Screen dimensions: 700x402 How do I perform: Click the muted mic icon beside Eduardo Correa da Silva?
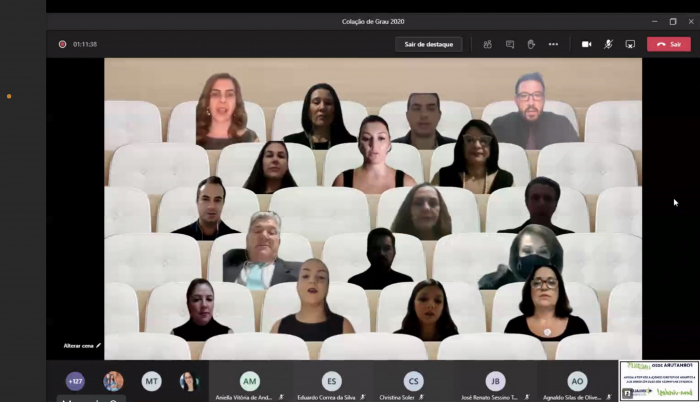362,397
